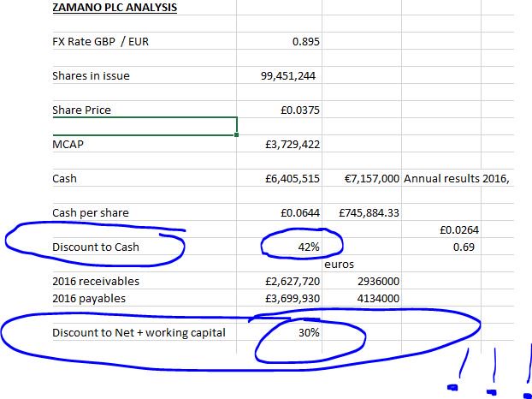Click the euros column header cell
This screenshot has width=532, height=399.
pos(339,265)
